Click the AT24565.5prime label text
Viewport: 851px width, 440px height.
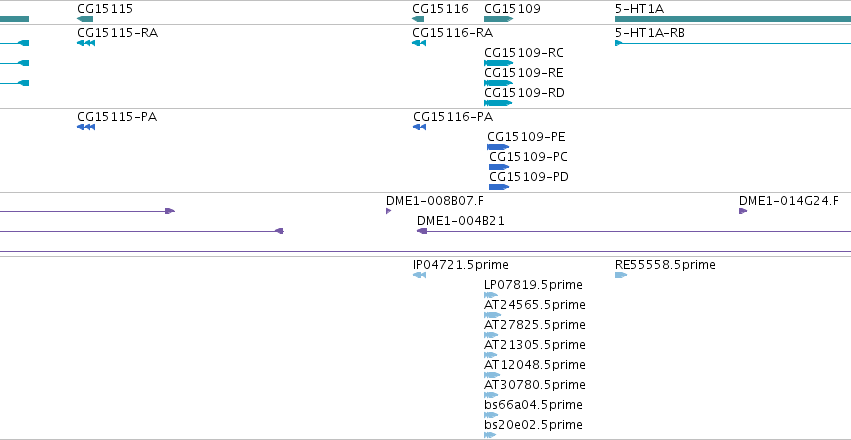pos(535,305)
